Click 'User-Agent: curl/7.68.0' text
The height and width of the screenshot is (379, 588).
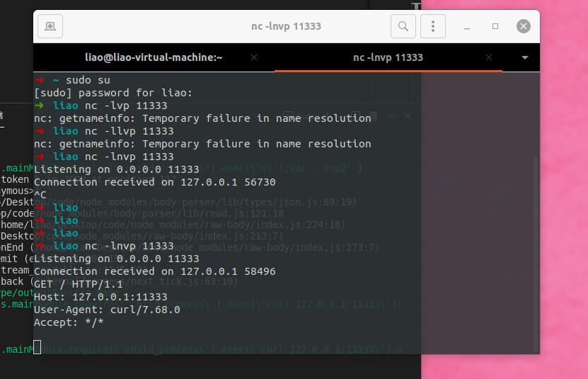click(107, 310)
